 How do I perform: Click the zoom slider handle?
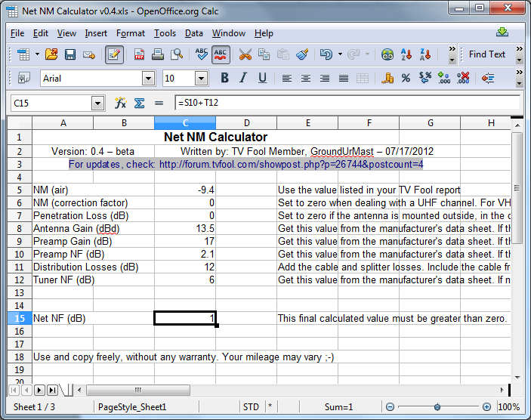click(x=436, y=407)
